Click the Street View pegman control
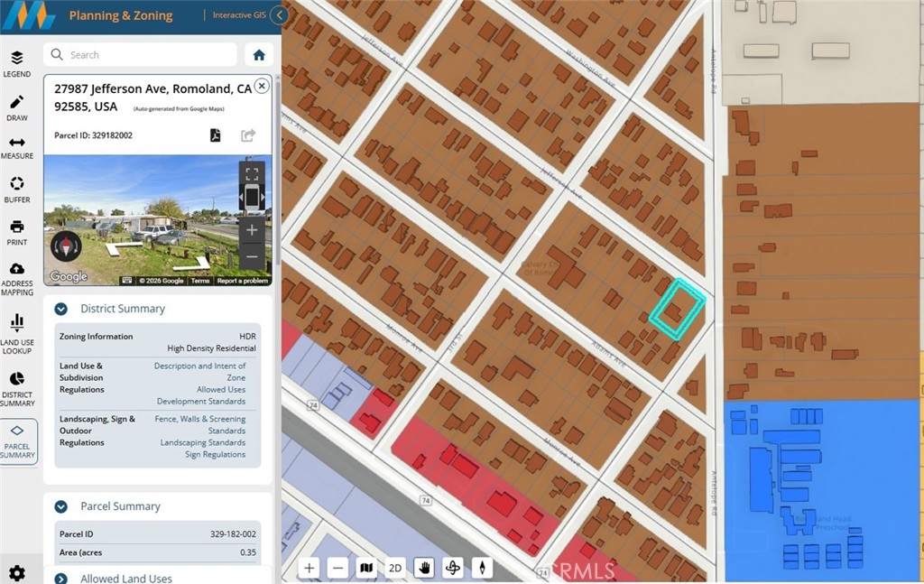Viewport: 924px width, 584px height. (x=252, y=198)
